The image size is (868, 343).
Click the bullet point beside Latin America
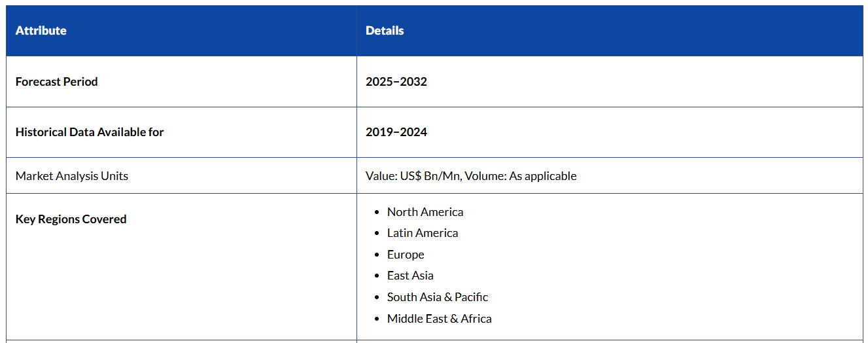tap(377, 234)
